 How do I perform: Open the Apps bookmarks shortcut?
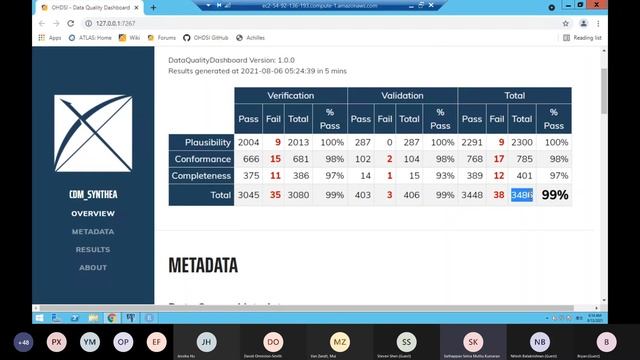[50, 38]
